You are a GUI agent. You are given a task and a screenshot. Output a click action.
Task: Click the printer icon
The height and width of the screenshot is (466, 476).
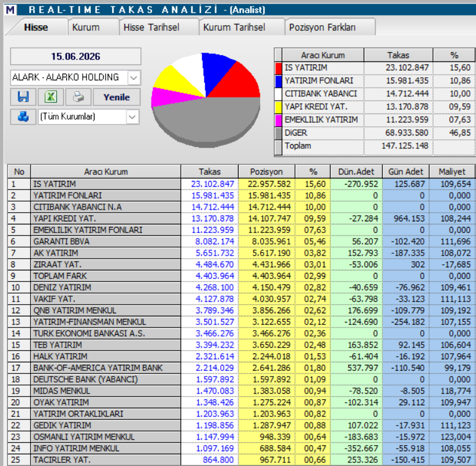click(x=79, y=97)
